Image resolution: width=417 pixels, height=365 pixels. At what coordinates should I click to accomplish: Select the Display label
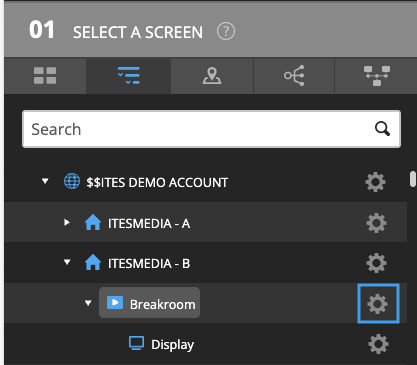pyautogui.click(x=172, y=345)
